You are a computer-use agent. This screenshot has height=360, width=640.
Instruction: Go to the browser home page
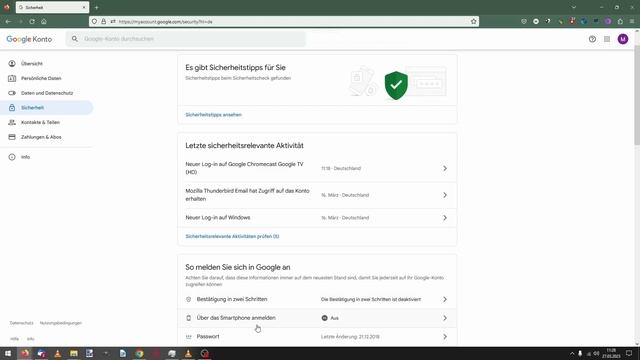(44, 21)
